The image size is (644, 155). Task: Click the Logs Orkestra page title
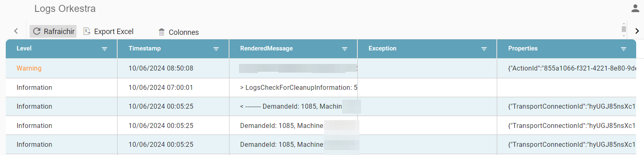pyautogui.click(x=65, y=9)
